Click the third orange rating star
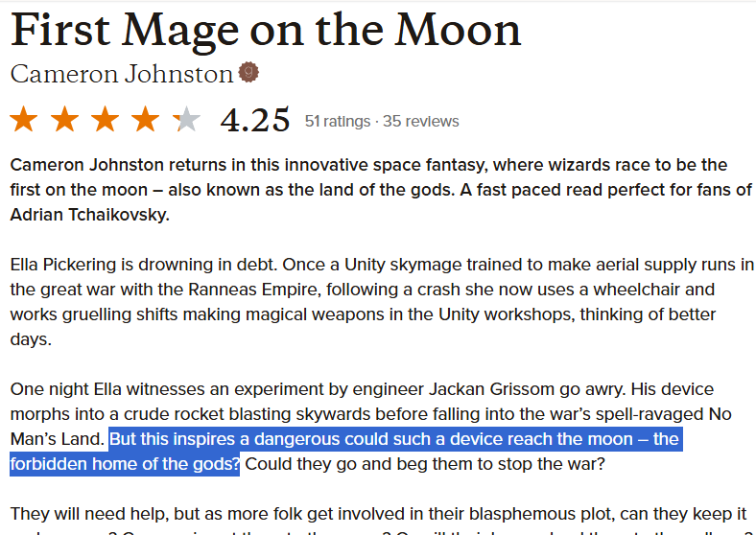Image resolution: width=756 pixels, height=535 pixels. coord(106,119)
